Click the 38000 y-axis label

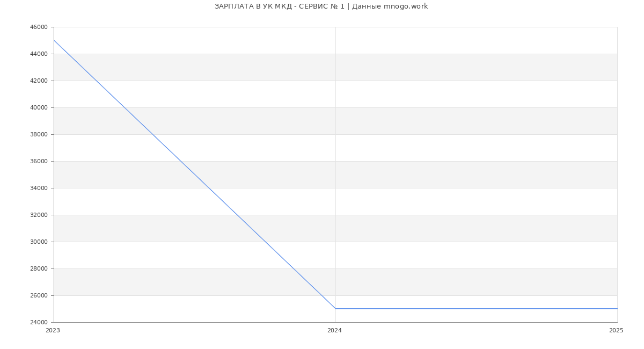(x=40, y=135)
